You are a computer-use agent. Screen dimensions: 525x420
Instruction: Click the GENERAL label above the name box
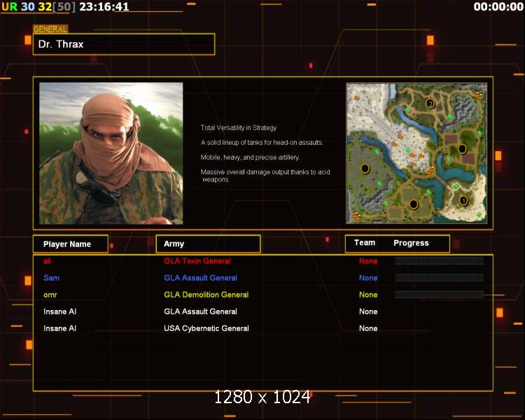[x=50, y=29]
